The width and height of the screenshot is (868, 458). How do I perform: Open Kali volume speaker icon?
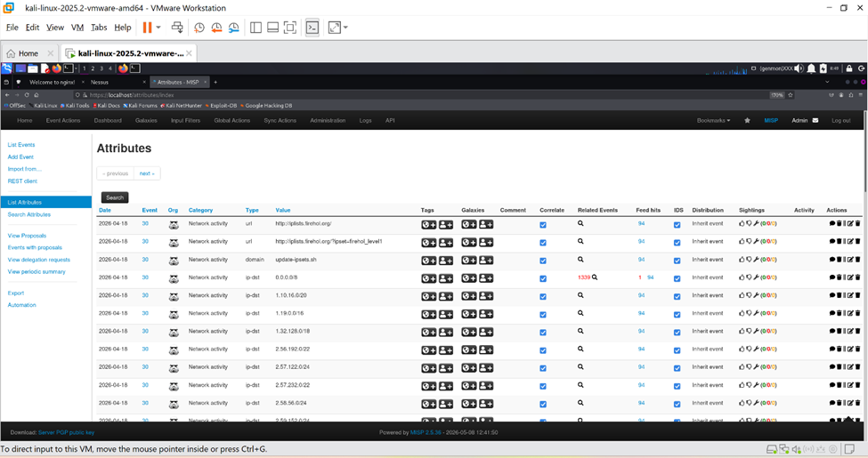click(799, 68)
